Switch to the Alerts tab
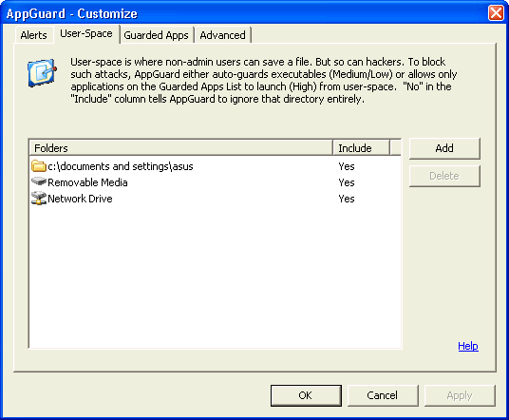Screen dimensions: 509x420 point(34,35)
